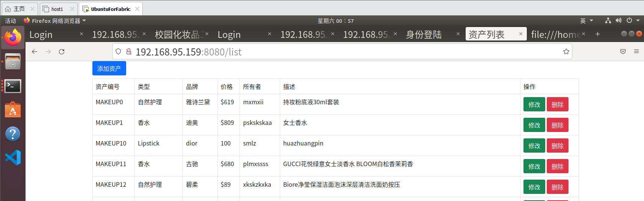644x201 pixels.
Task: Switch to the first Login tab
Action: [56, 34]
